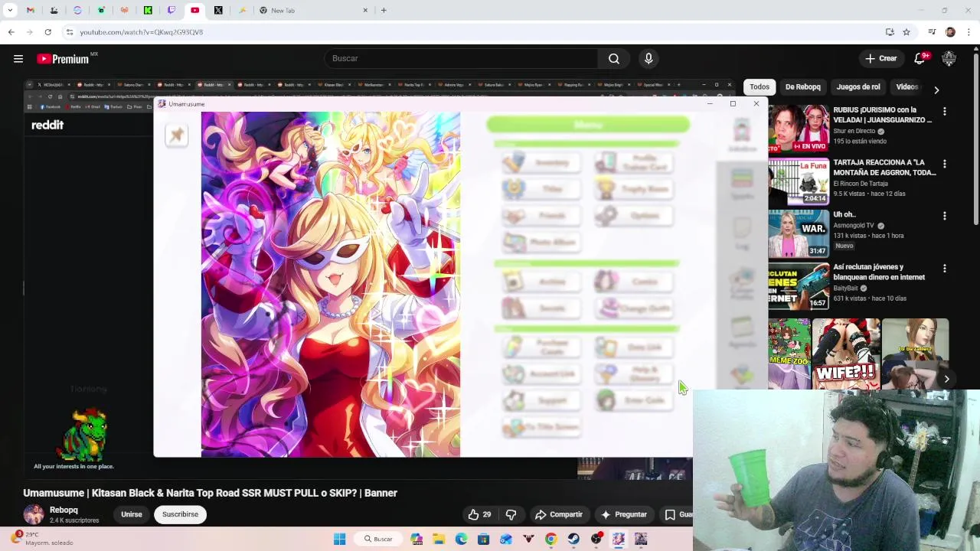The width and height of the screenshot is (980, 551).
Task: Start voice search with microphone icon
Action: pyautogui.click(x=648, y=58)
